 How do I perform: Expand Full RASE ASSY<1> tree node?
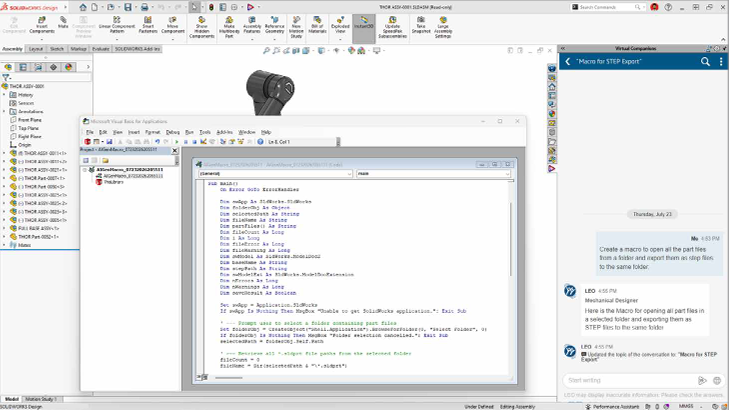(4, 228)
